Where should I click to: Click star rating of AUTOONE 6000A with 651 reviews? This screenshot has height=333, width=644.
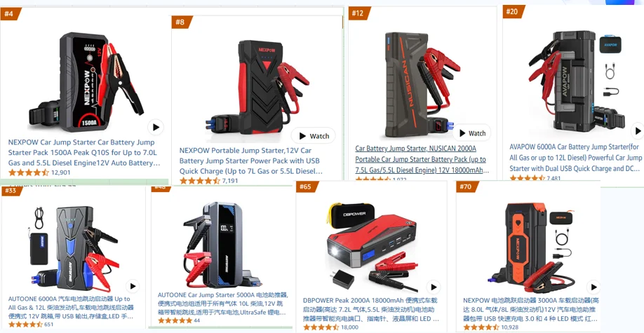click(25, 325)
